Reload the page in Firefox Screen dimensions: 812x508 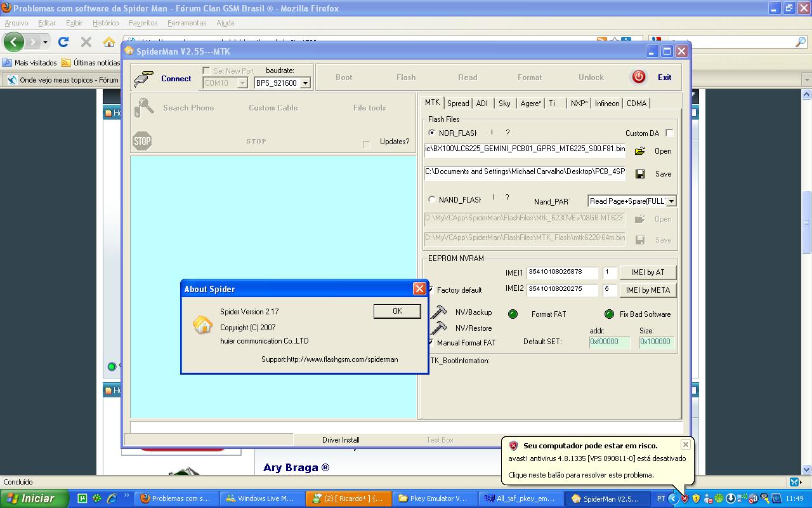(x=63, y=42)
